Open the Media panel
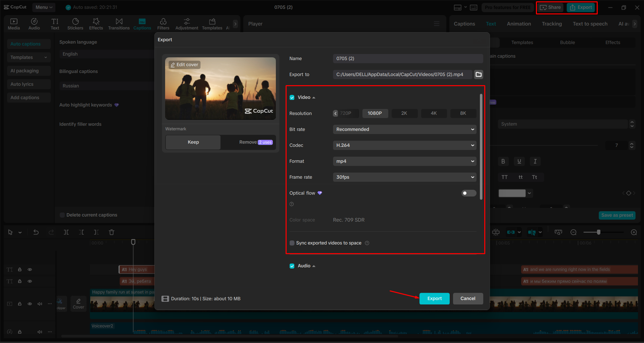644x343 pixels. [13, 23]
